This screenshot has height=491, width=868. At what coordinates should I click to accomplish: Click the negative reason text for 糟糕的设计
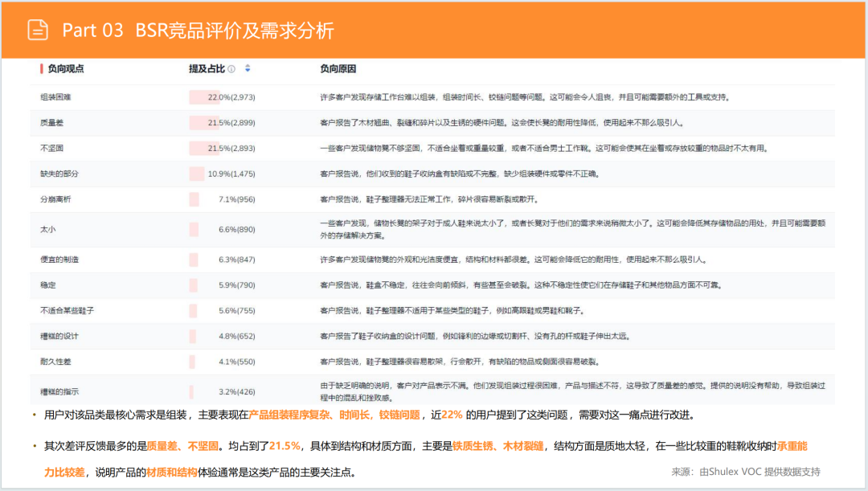[476, 336]
